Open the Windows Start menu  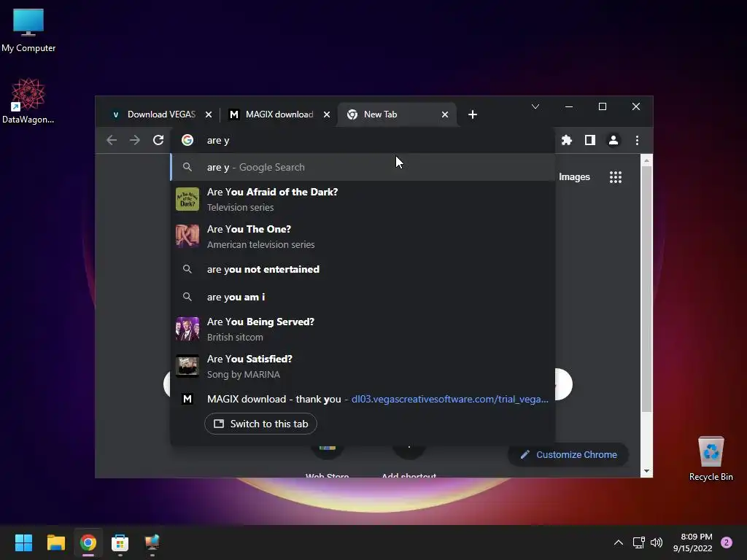point(23,542)
